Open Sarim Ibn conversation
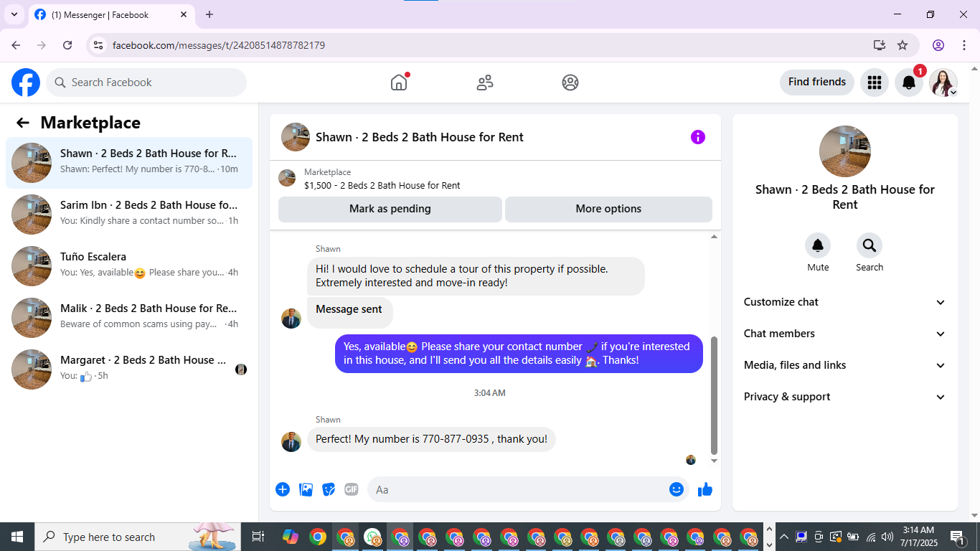980x551 pixels. [129, 215]
